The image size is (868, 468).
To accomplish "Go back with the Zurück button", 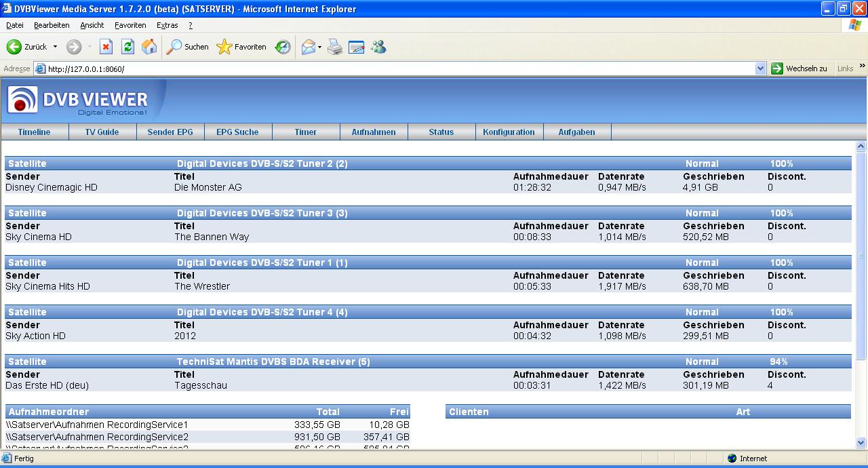I will (27, 47).
